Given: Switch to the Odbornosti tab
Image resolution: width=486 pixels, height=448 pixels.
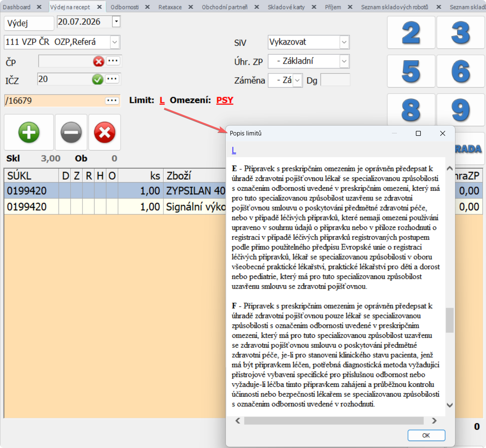Looking at the screenshot, I should pos(125,7).
